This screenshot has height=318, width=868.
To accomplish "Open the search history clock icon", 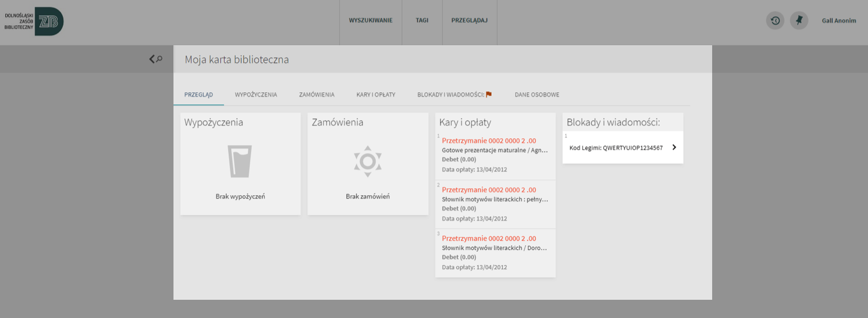I will (775, 21).
